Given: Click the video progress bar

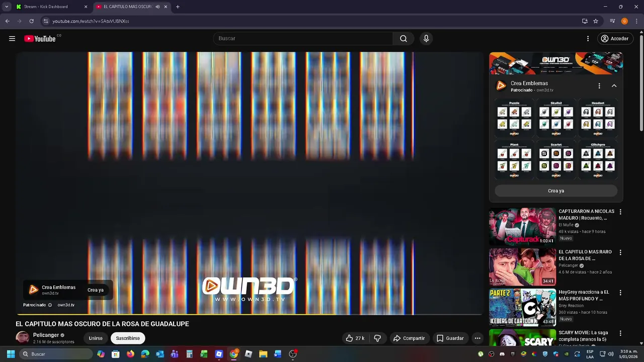Looking at the screenshot, I should point(249,314).
